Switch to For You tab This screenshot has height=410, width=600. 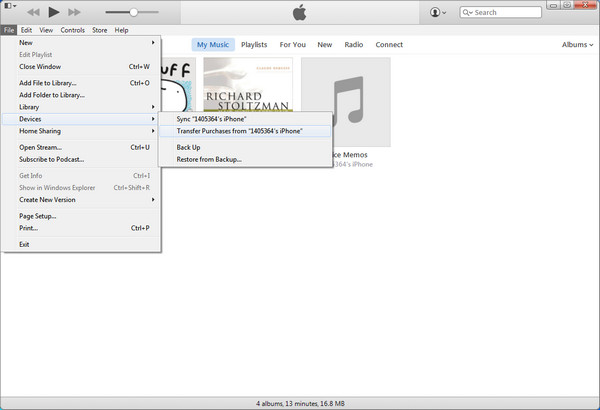point(293,45)
